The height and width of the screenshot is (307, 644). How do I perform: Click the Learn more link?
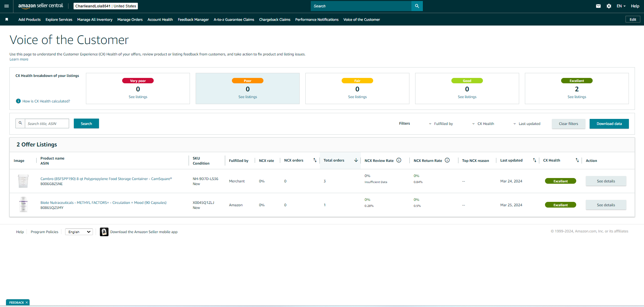(19, 59)
